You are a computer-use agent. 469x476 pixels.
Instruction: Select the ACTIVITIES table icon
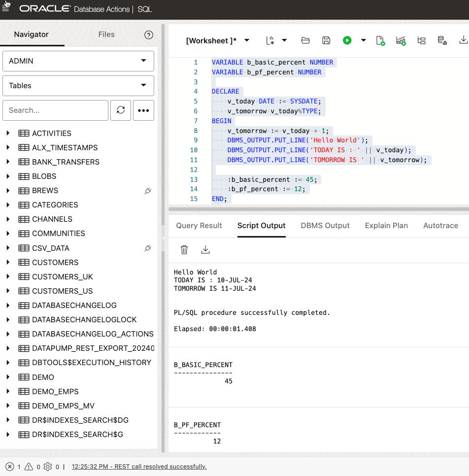coord(24,133)
